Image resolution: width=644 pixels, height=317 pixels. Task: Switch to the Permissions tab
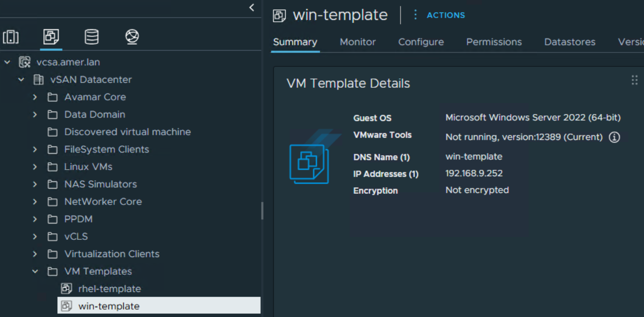click(494, 42)
